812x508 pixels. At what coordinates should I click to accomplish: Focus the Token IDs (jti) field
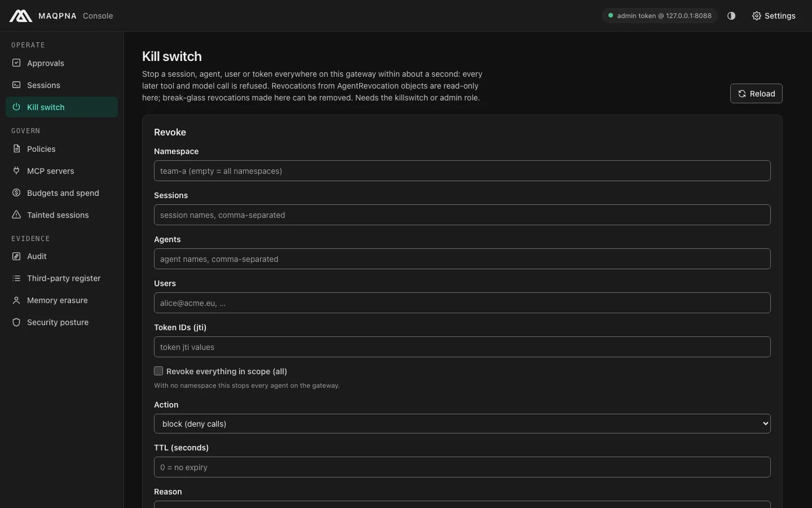pos(462,347)
